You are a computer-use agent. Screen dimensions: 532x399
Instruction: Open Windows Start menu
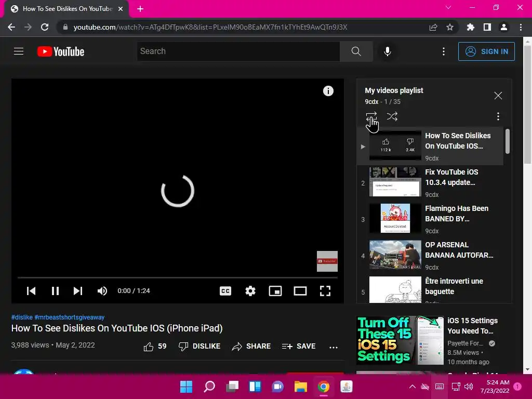(186, 387)
